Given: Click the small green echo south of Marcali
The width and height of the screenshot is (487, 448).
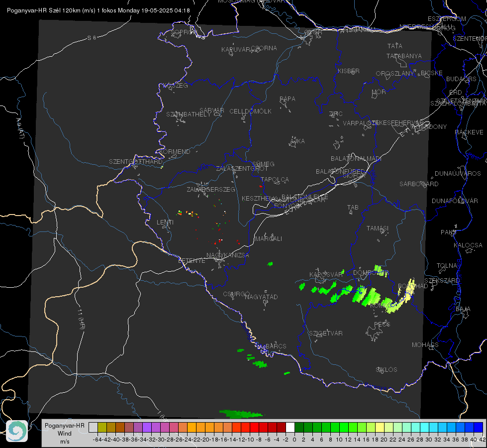Looking at the screenshot, I should [270, 264].
